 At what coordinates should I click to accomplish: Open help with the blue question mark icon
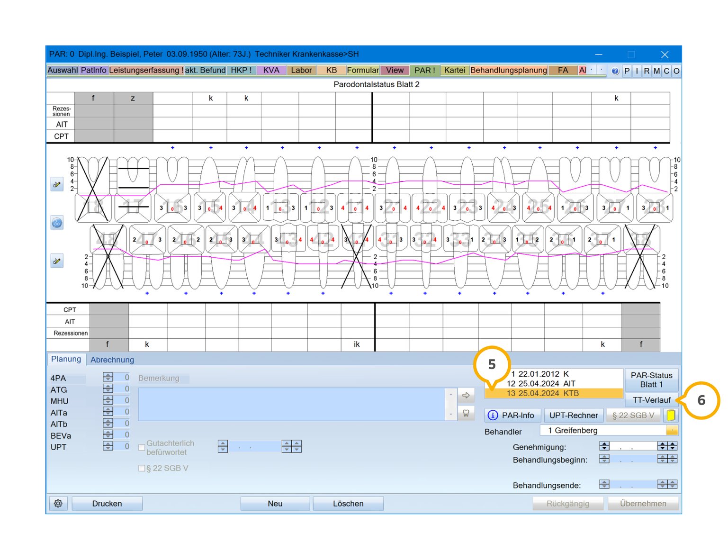(x=615, y=71)
